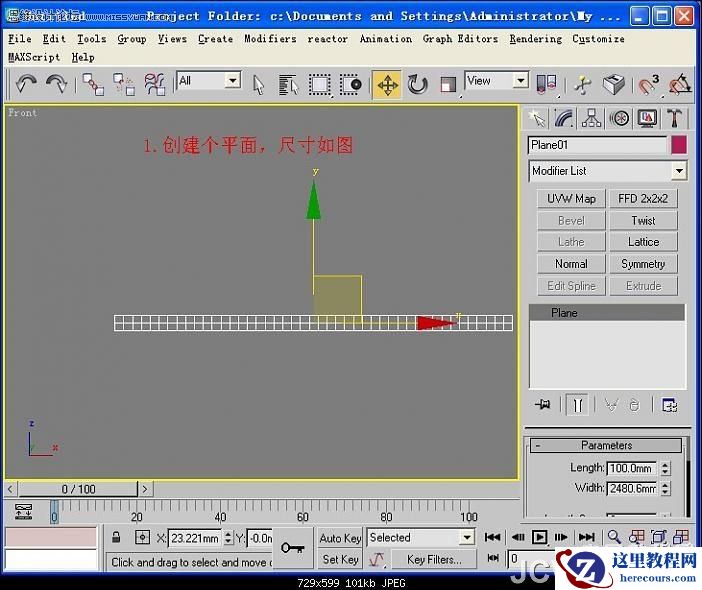Click Configure Modifier Sets icon
This screenshot has height=590, width=702.
[670, 405]
